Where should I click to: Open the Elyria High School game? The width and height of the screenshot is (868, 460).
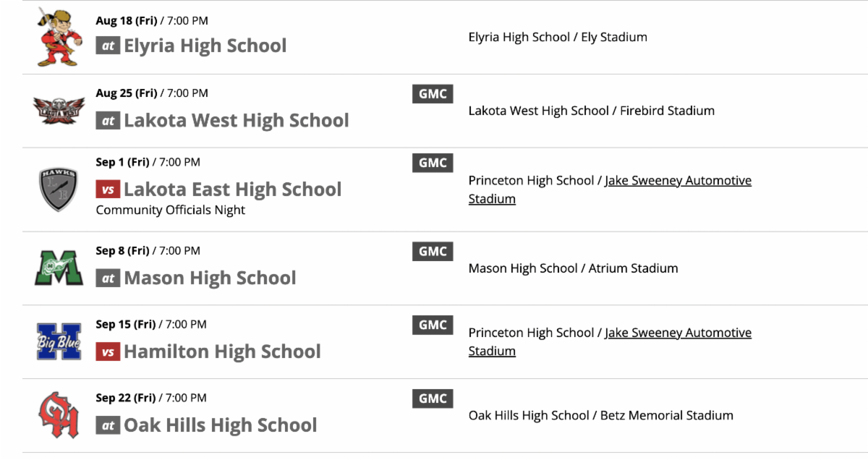[x=205, y=46]
